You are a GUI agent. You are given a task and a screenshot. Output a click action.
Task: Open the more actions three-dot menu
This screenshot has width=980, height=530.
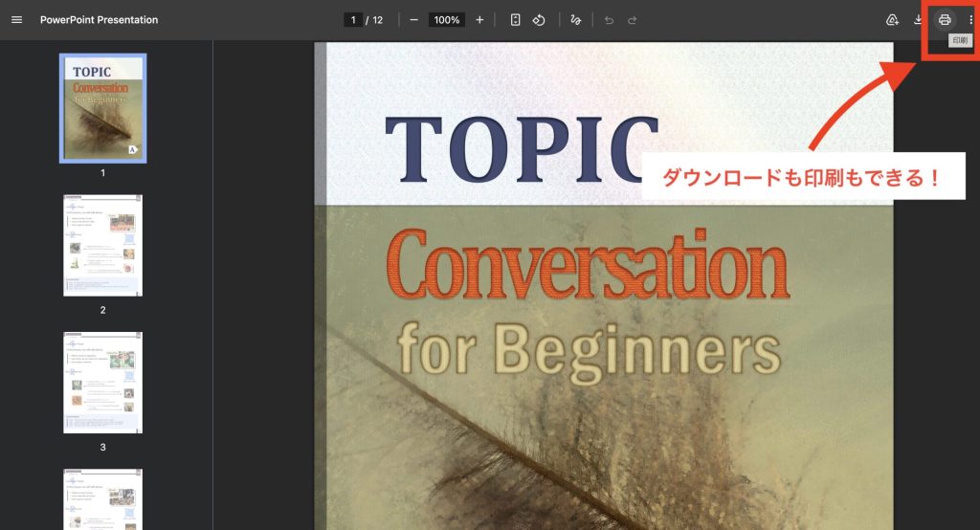click(x=970, y=20)
